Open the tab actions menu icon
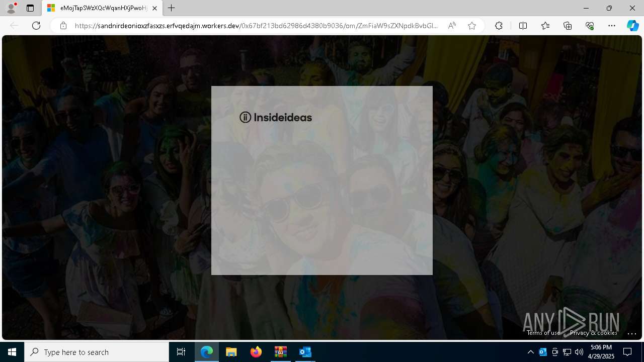 [30, 8]
